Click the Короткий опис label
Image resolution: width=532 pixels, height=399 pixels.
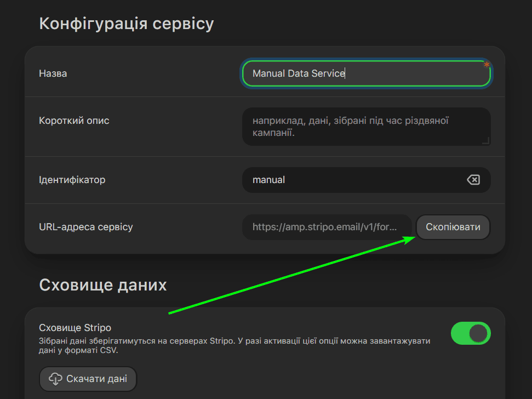pyautogui.click(x=74, y=121)
